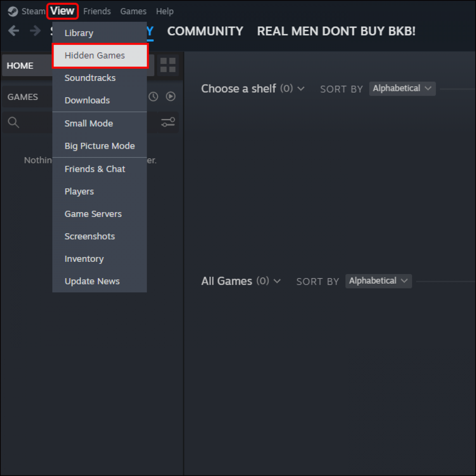Open the Steam menu
476x476 pixels.
(x=33, y=12)
